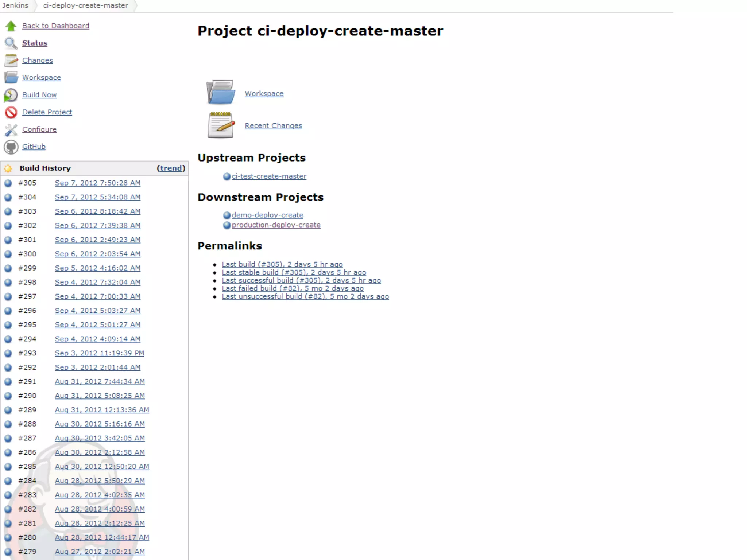Open Last failed build (#82) permalink
This screenshot has height=560, width=747.
tap(293, 288)
